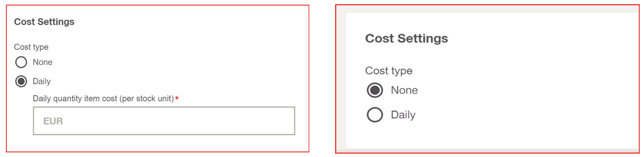The width and height of the screenshot is (644, 157).
Task: Click the 'Cost type' label in EUR field panel
Action: 31,47
